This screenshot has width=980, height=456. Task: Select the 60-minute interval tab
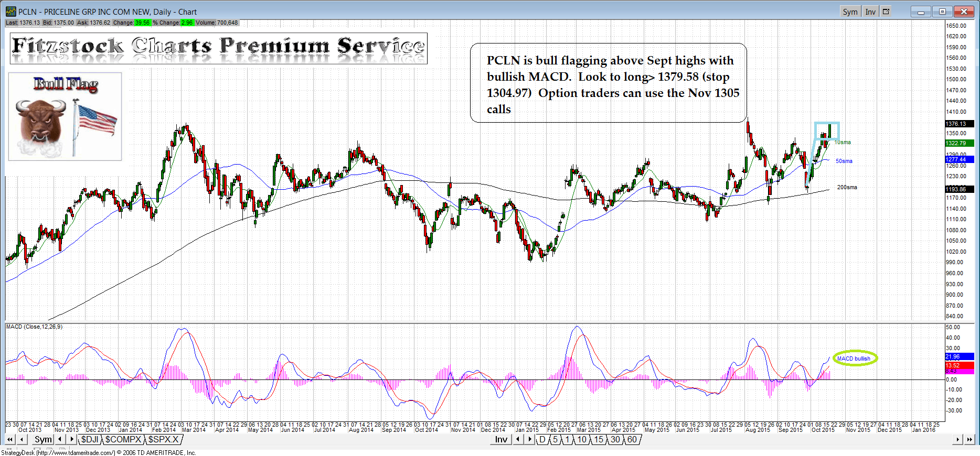click(632, 439)
